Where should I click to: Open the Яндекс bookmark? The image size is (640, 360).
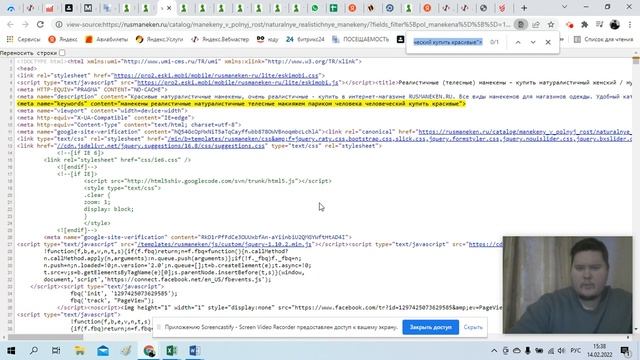[63, 39]
